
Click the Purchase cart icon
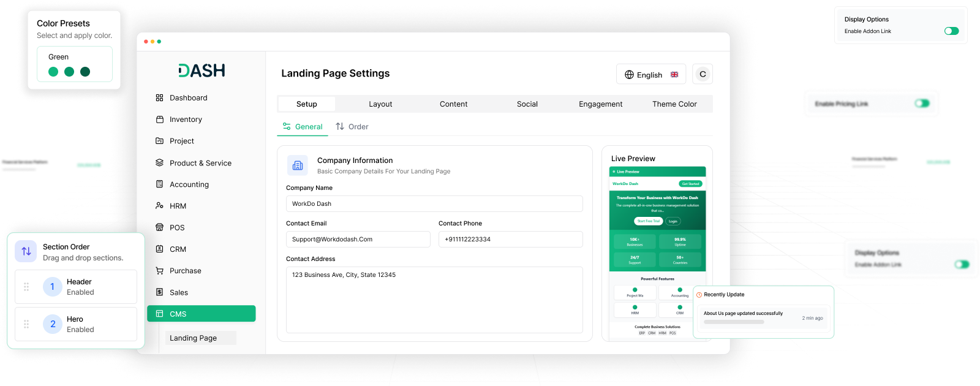pos(159,271)
